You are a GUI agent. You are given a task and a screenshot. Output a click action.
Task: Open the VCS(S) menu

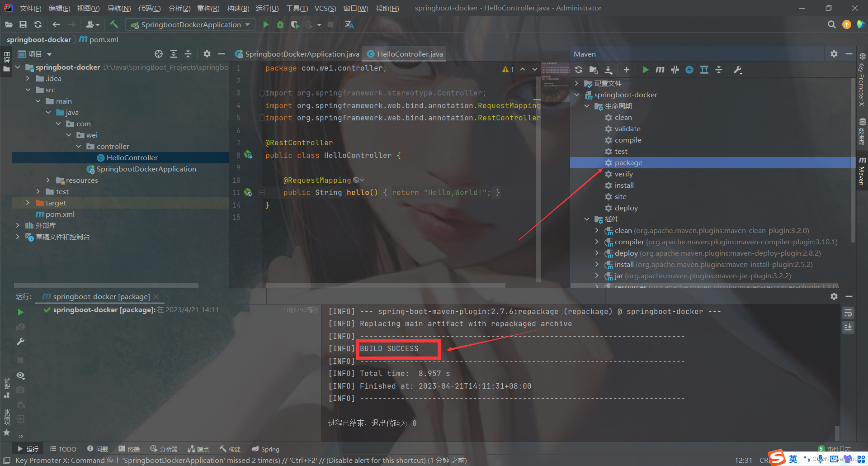[325, 8]
